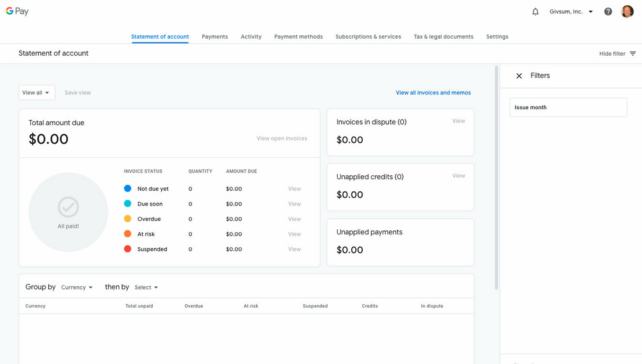This screenshot has width=642, height=364.
Task: Go to Tax & legal documents tab
Action: point(444,37)
